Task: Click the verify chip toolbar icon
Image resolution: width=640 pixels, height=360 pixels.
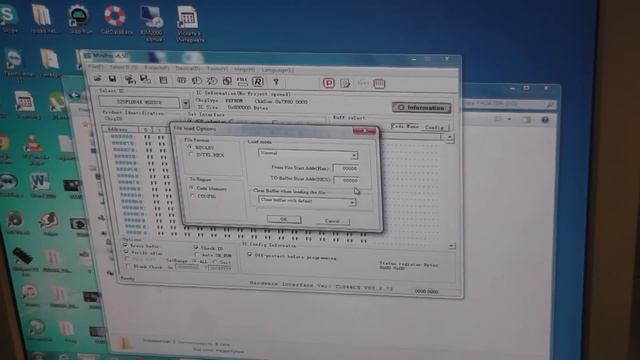Action: click(212, 81)
